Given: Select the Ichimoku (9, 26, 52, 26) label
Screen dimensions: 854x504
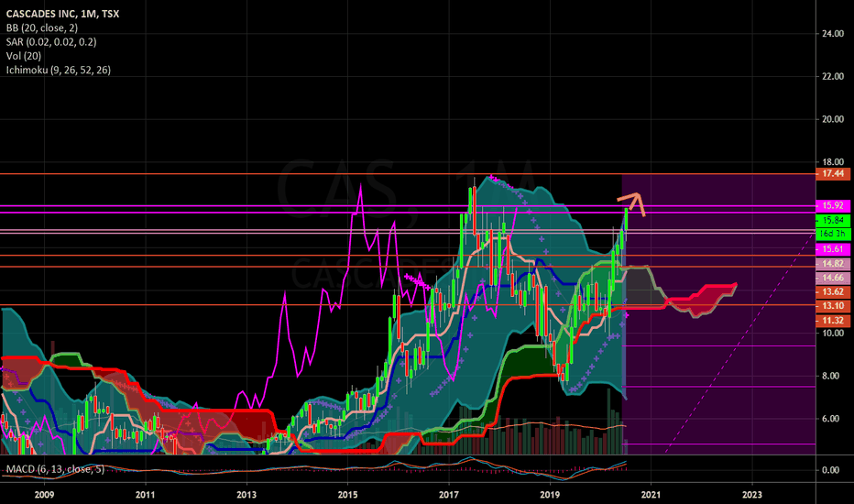Looking at the screenshot, I should (59, 70).
